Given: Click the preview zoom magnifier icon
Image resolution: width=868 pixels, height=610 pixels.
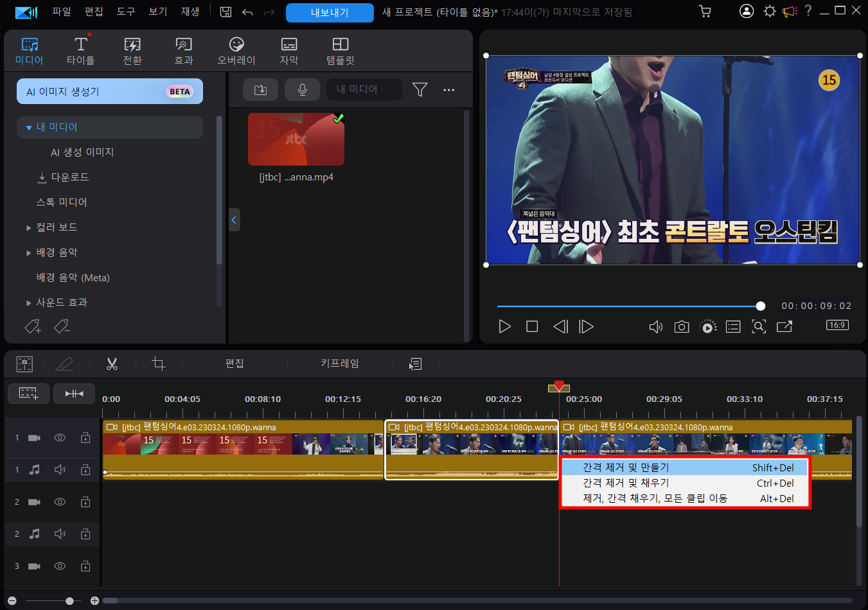Looking at the screenshot, I should [x=759, y=326].
